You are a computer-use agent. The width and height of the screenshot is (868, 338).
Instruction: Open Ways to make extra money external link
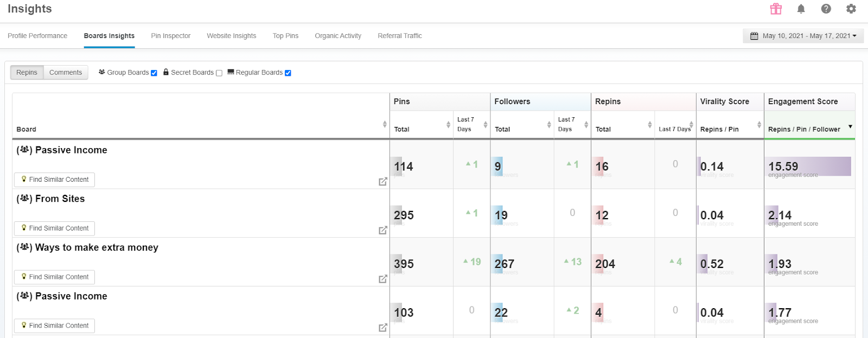[x=382, y=279]
